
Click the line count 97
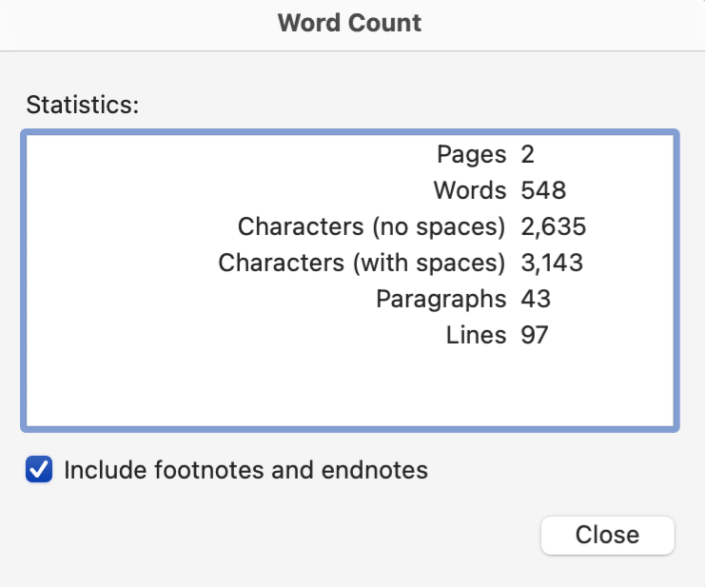pyautogui.click(x=535, y=335)
